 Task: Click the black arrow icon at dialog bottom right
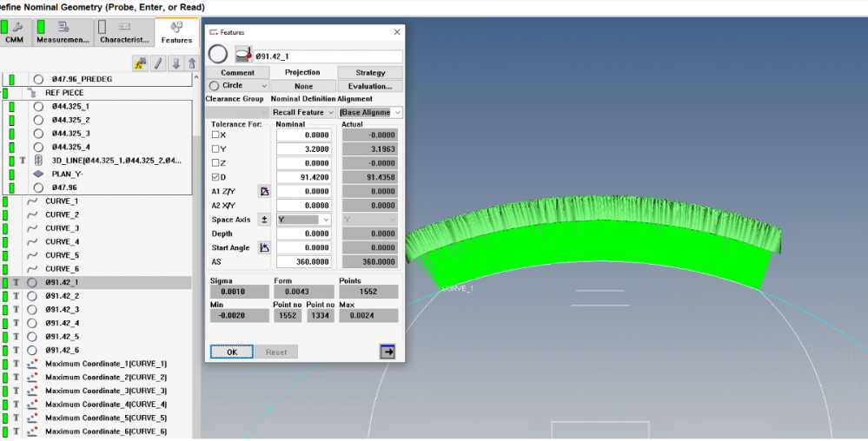click(x=388, y=352)
